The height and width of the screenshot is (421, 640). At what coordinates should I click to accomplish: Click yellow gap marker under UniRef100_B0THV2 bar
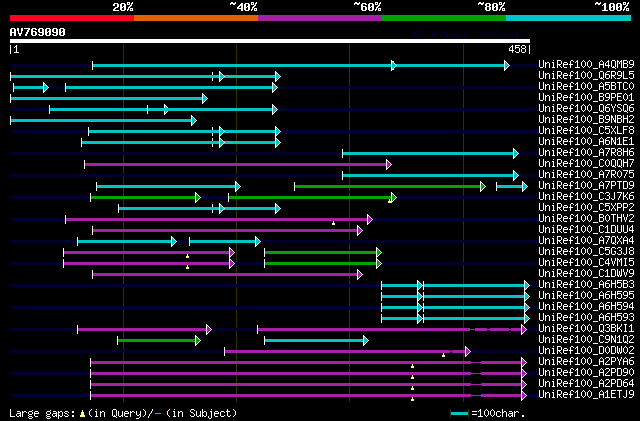click(x=333, y=223)
